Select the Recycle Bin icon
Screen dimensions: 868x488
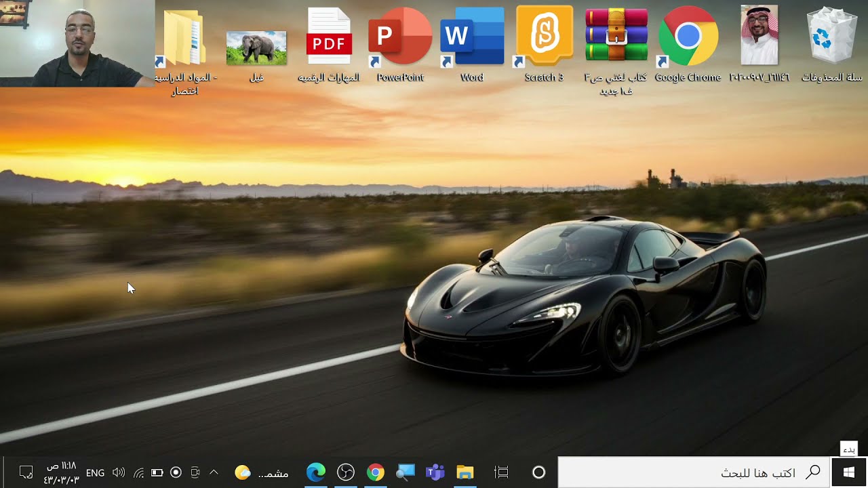click(x=831, y=44)
